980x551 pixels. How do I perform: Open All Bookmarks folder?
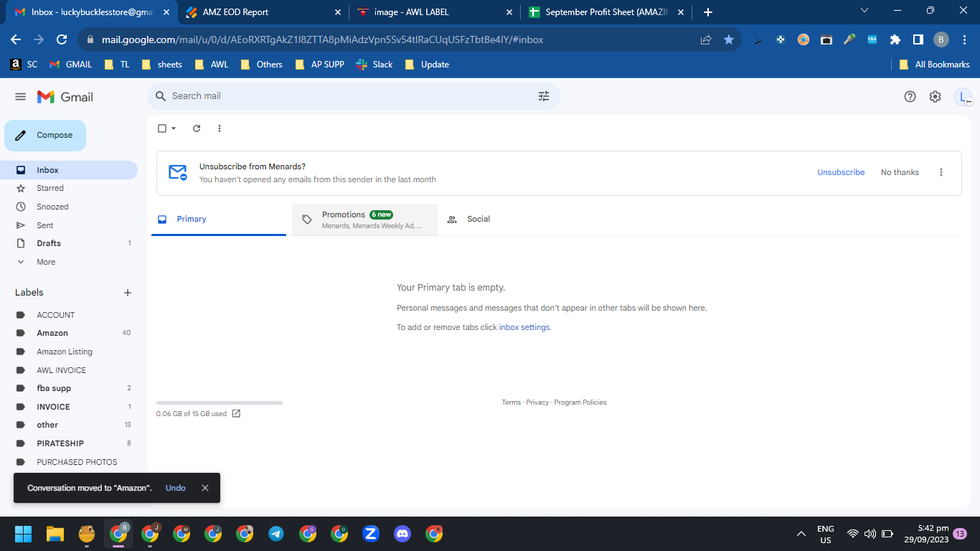(x=935, y=65)
